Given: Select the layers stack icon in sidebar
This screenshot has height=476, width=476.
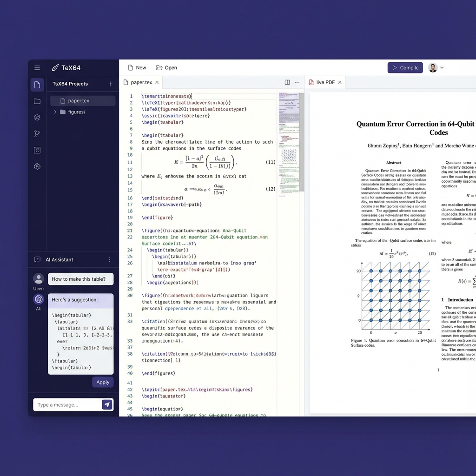Looking at the screenshot, I should (x=37, y=117).
